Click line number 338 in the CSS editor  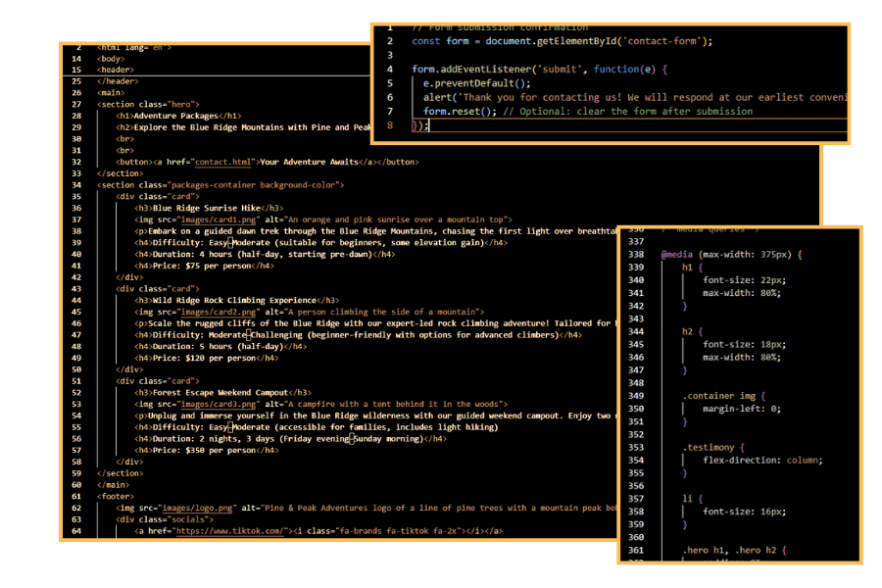[x=637, y=255]
